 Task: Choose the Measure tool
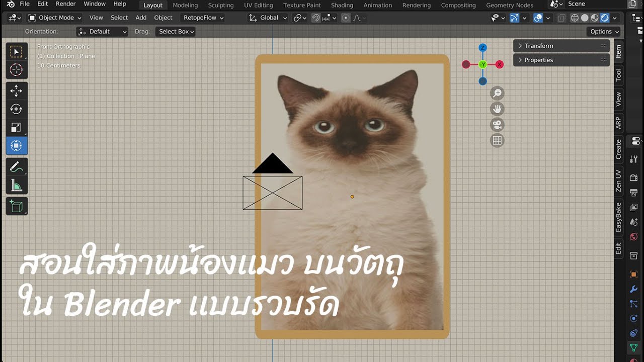point(17,185)
